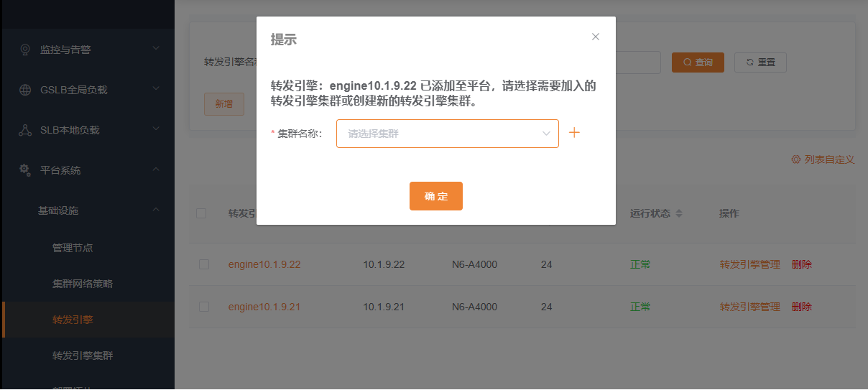Check the engine10.1.9.21 row checkbox

click(x=204, y=307)
